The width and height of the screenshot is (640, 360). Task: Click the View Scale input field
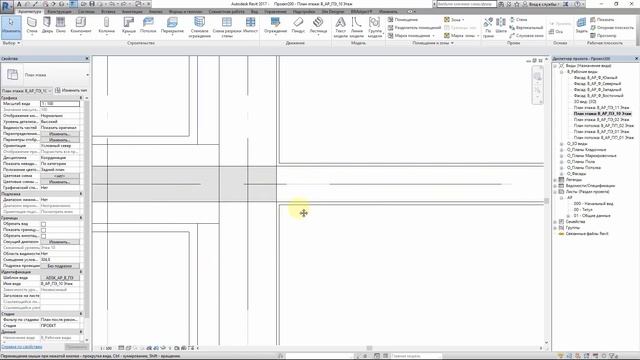(60, 104)
